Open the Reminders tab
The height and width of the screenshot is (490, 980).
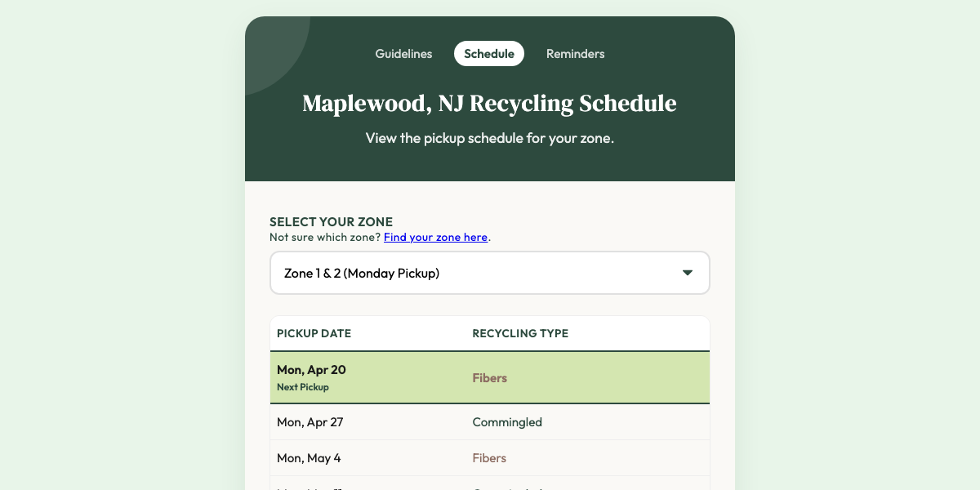pyautogui.click(x=576, y=53)
